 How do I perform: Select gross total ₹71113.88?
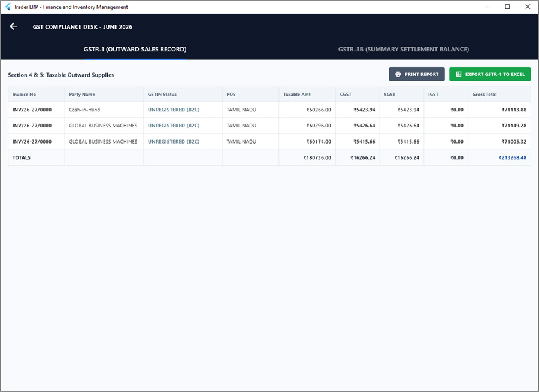pyautogui.click(x=514, y=110)
